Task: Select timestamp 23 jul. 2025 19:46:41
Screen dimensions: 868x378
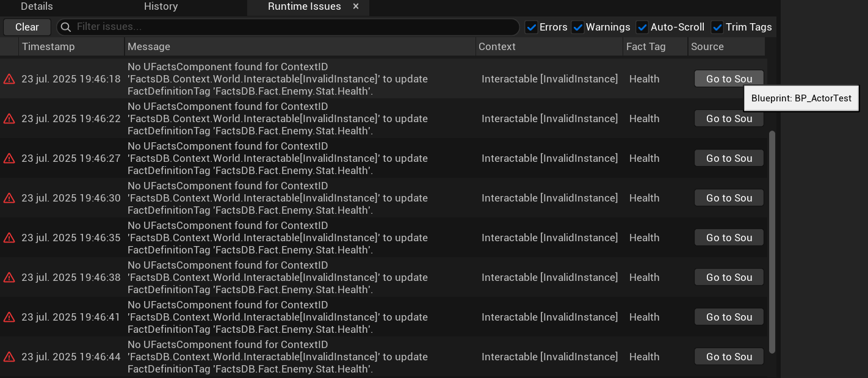Action: click(x=71, y=317)
